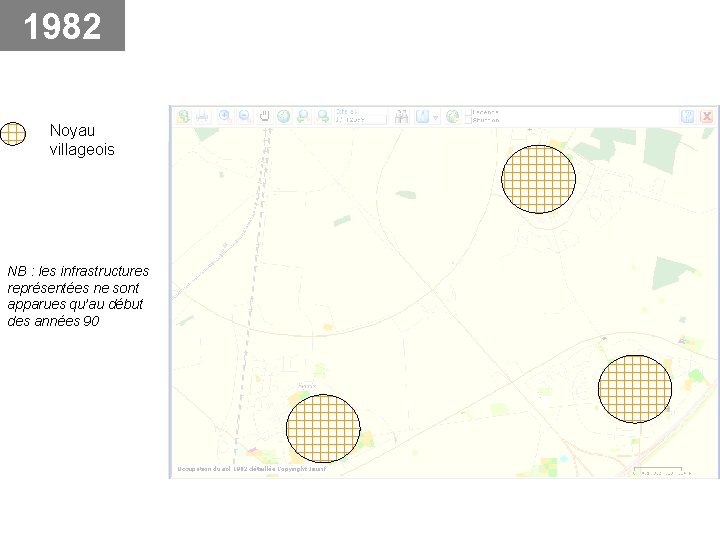
Task: Select the zoom out magnifier tool
Action: pyautogui.click(x=244, y=116)
